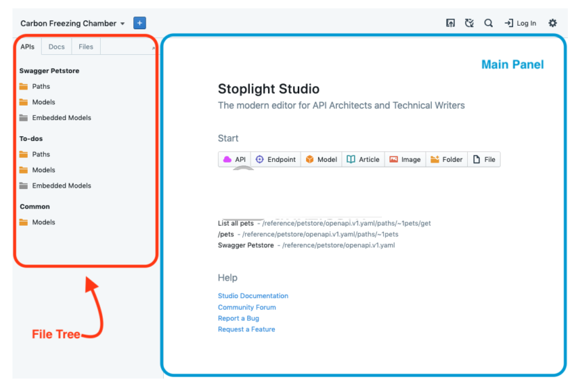Click the collapse sidebar arrow icon
This screenshot has width=588, height=389.
tap(153, 48)
